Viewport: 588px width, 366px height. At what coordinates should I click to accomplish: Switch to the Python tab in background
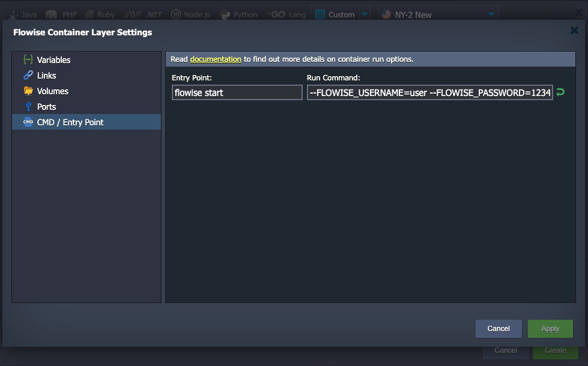(x=238, y=14)
